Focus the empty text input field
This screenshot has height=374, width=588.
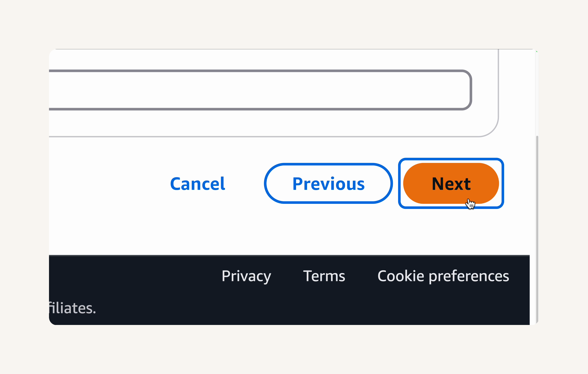[x=260, y=90]
